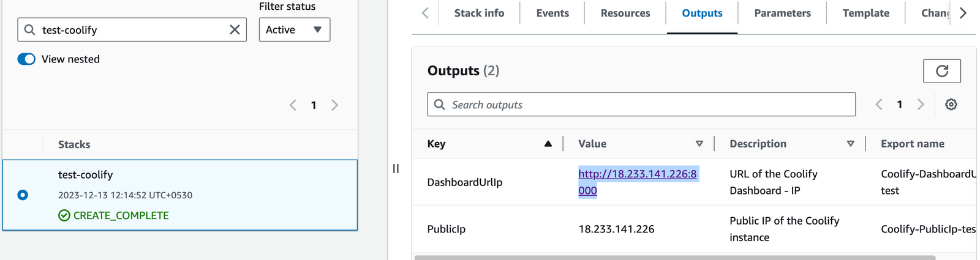
Task: Click the stack creation timestamp 2023-12-13
Action: [125, 195]
